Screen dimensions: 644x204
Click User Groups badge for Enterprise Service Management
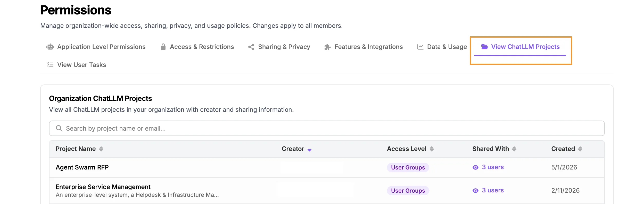(408, 191)
